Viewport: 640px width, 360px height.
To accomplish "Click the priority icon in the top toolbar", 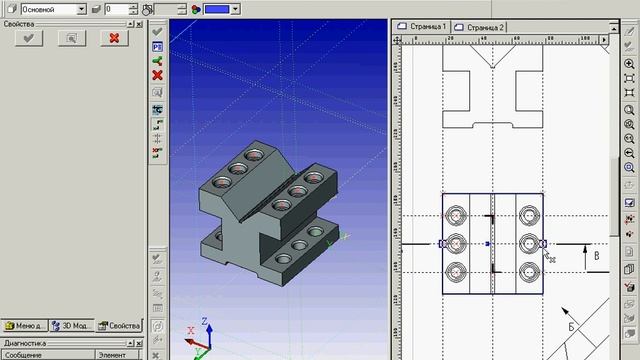I will coord(147,9).
